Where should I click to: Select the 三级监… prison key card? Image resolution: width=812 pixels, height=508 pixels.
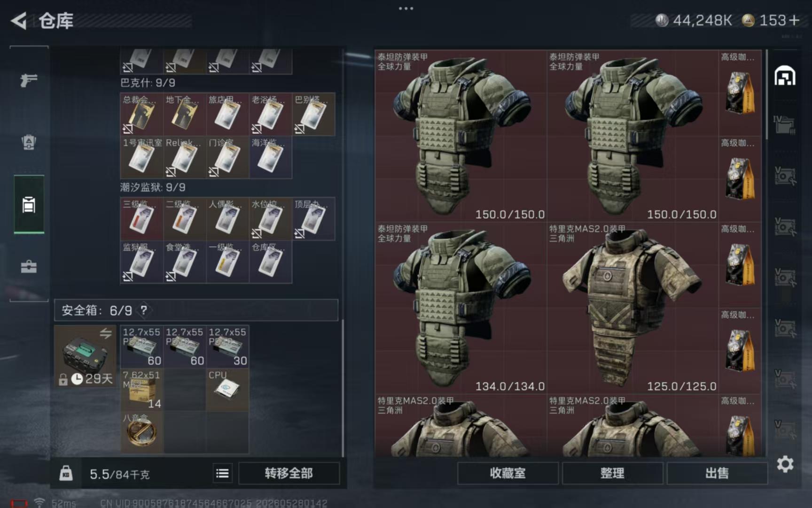pyautogui.click(x=142, y=219)
